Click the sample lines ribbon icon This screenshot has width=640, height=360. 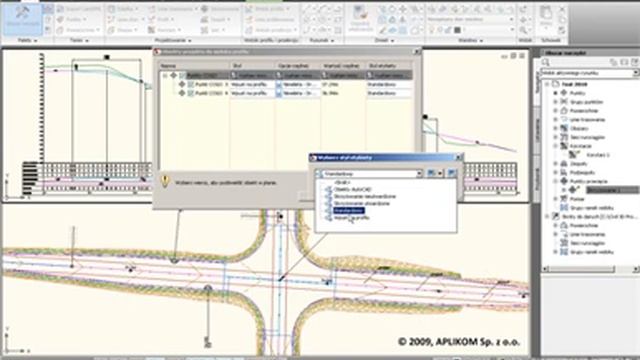tap(249, 20)
